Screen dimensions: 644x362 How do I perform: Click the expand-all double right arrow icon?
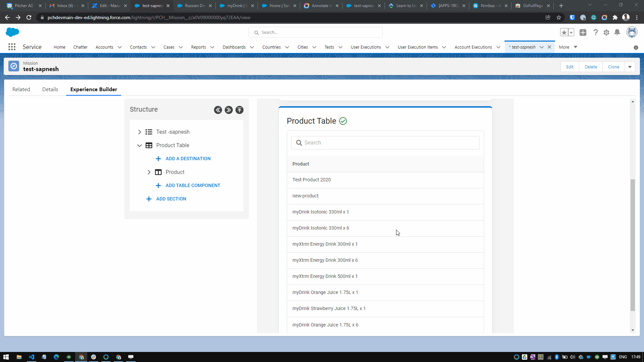pyautogui.click(x=229, y=110)
